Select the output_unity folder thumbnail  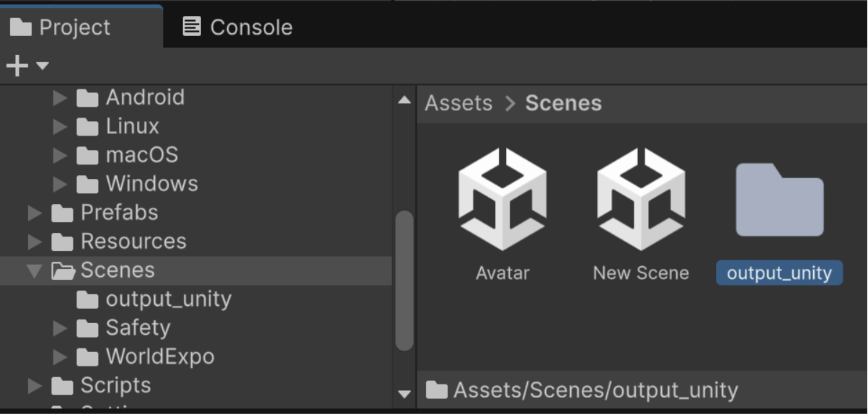[779, 200]
